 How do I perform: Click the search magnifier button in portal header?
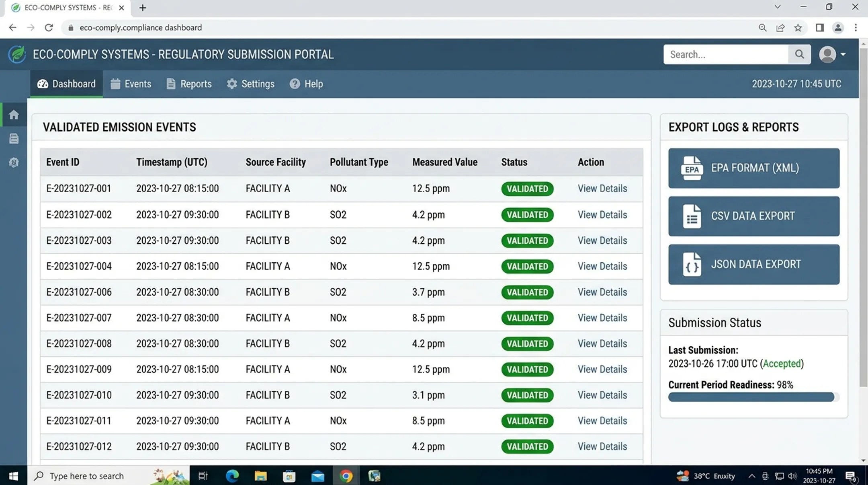coord(799,54)
